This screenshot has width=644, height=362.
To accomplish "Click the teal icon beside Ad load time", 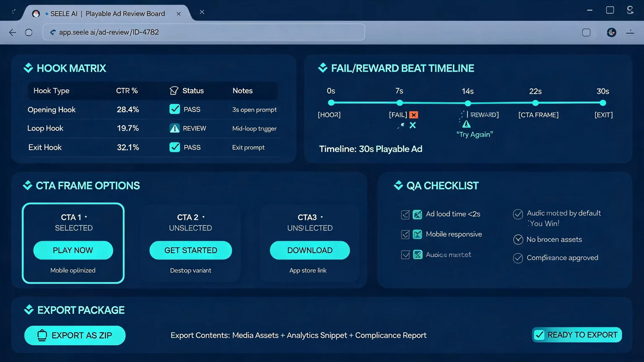I will pos(418,215).
